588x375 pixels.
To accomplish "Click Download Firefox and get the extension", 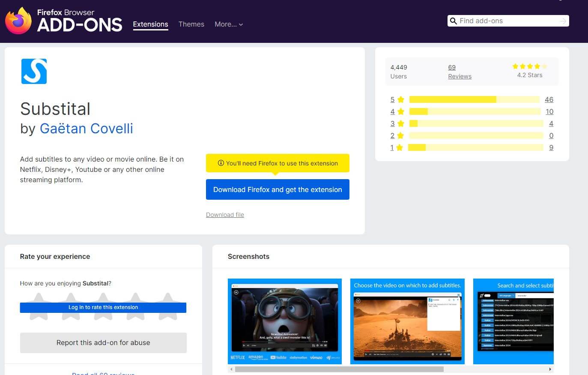I will [278, 189].
